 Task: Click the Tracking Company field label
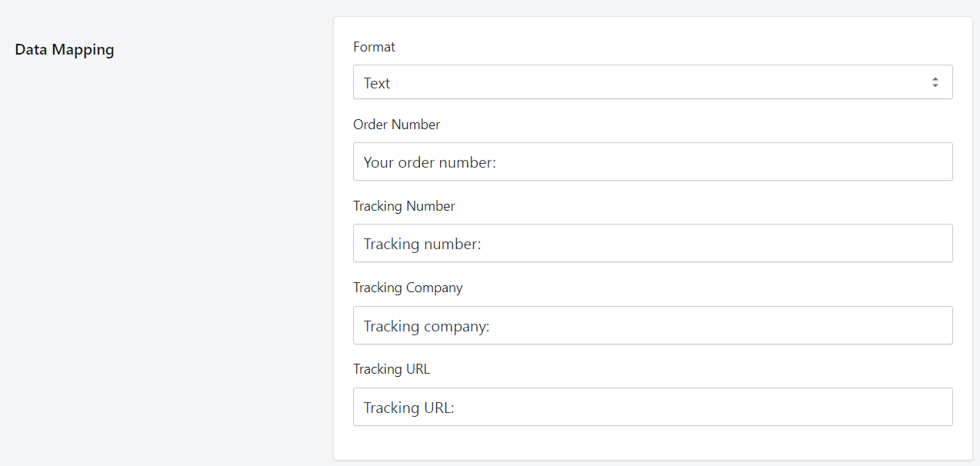click(x=408, y=288)
